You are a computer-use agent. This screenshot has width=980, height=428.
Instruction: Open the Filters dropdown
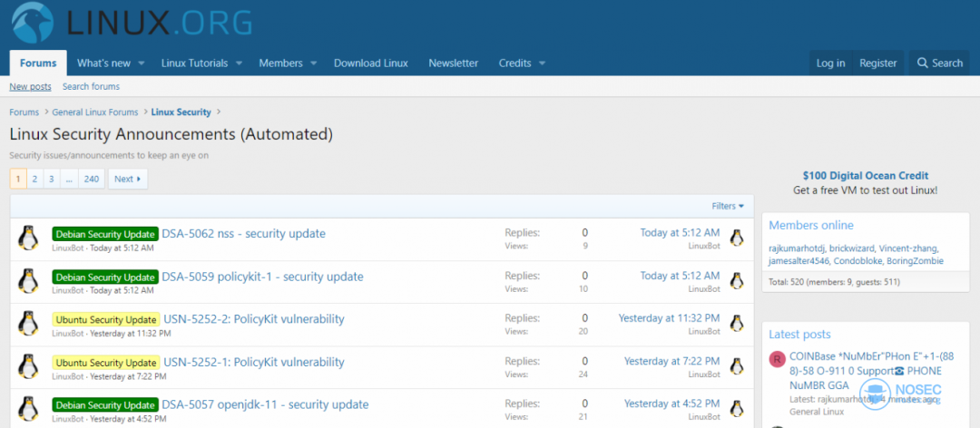(x=728, y=206)
